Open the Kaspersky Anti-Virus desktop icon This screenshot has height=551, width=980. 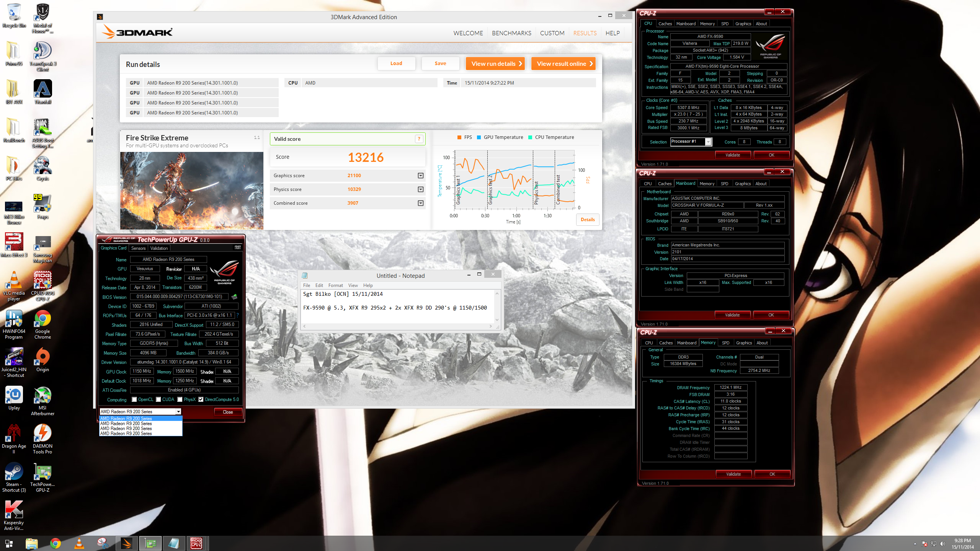coord(14,515)
